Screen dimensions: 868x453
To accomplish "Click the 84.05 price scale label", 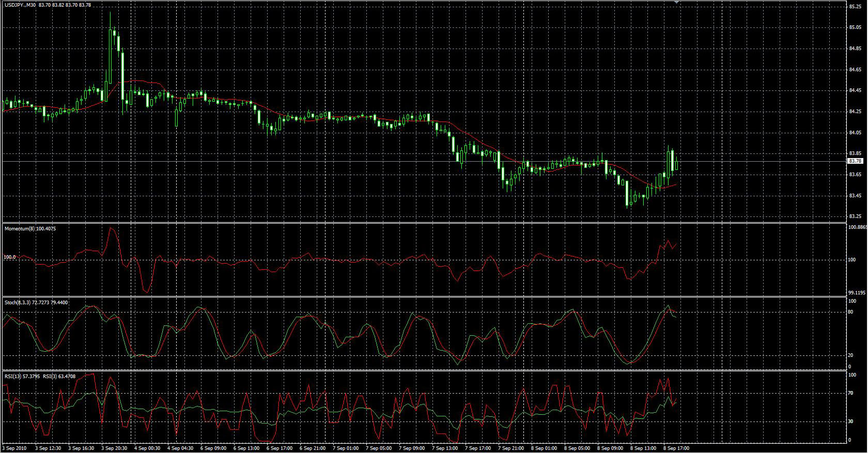I will [855, 133].
